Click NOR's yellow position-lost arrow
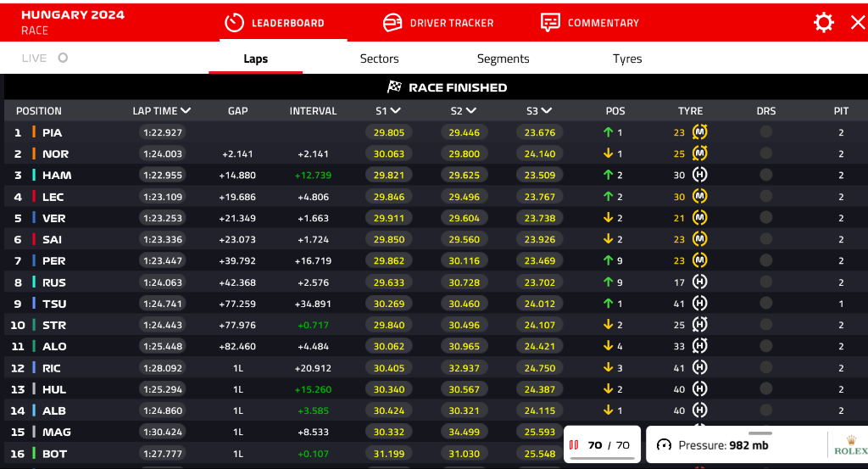 (608, 154)
